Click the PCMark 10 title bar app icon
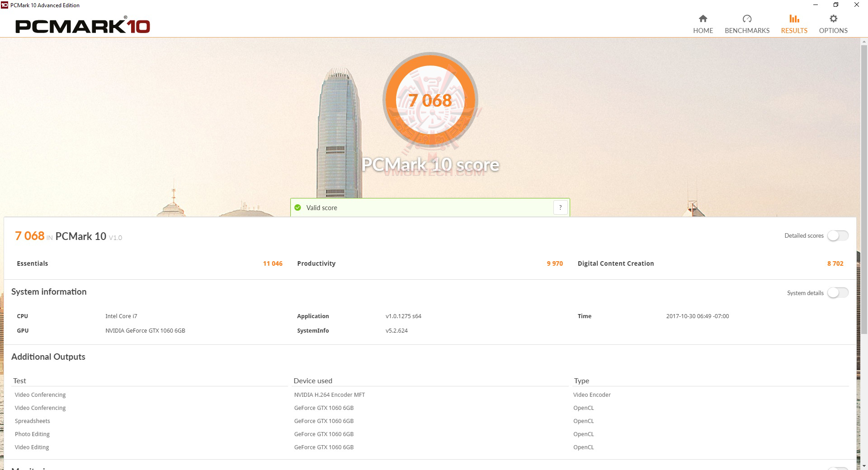This screenshot has height=470, width=868. tap(5, 5)
